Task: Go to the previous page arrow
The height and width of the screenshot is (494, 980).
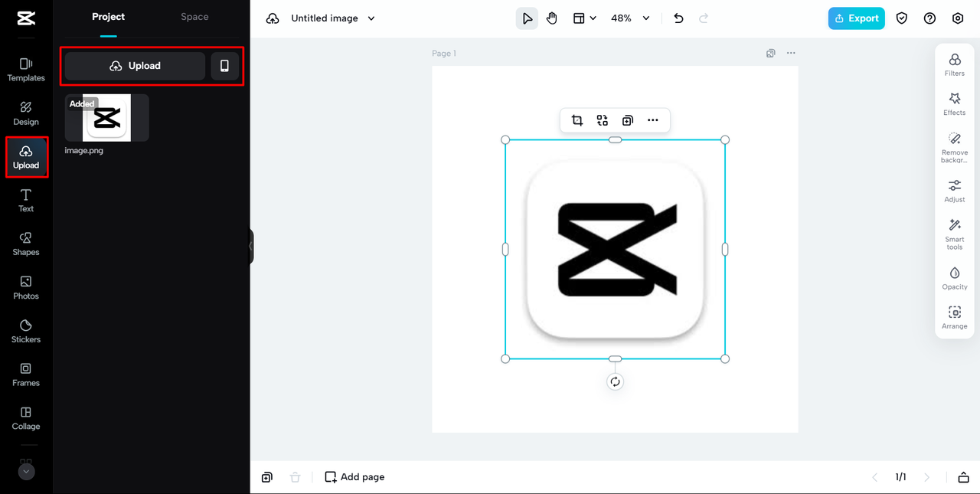Action: (x=875, y=477)
